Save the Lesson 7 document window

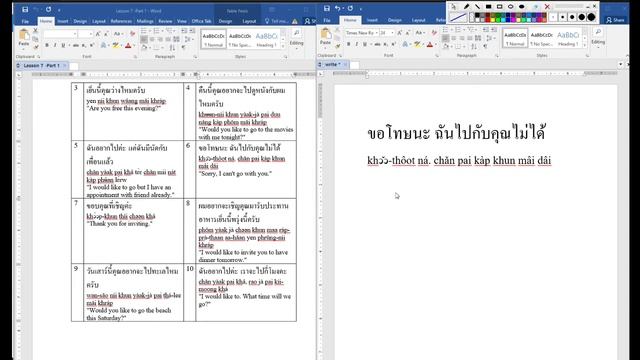point(25,9)
